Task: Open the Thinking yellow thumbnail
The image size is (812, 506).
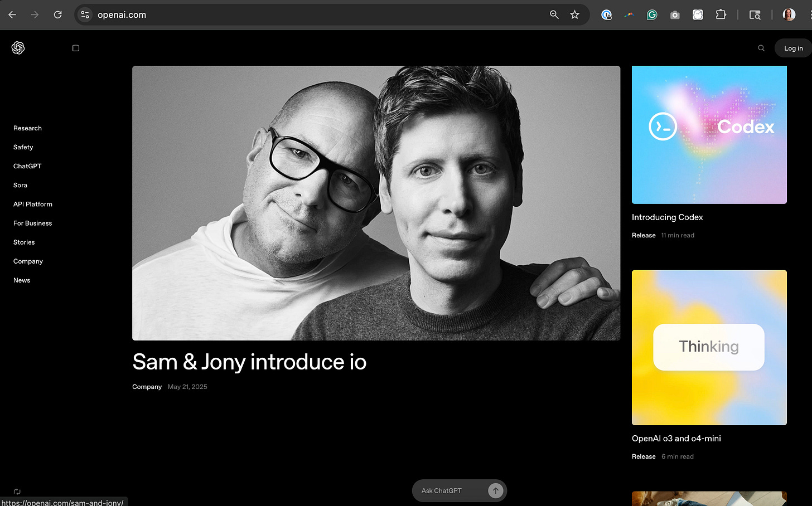Action: tap(709, 348)
